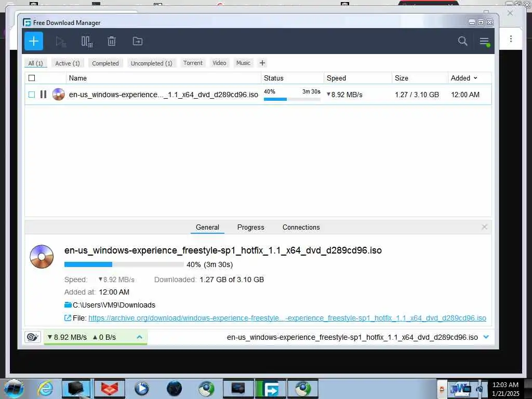Expand the speed panel up chevron
The width and height of the screenshot is (532, 399).
coord(139,337)
